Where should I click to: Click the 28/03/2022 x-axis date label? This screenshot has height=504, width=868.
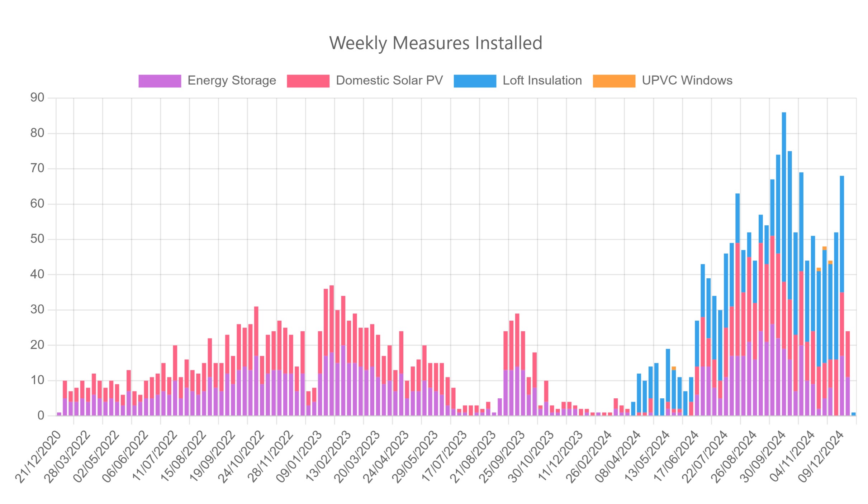67,457
